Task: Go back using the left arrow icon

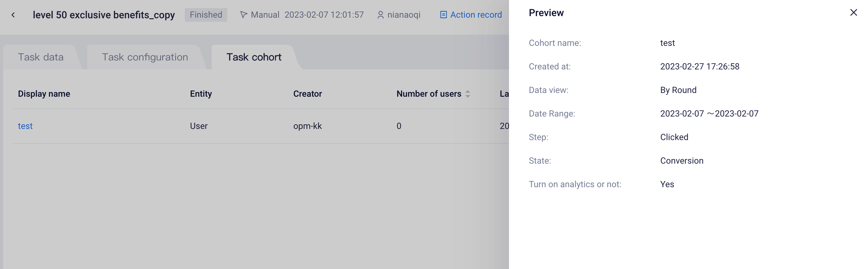Action: click(x=13, y=15)
